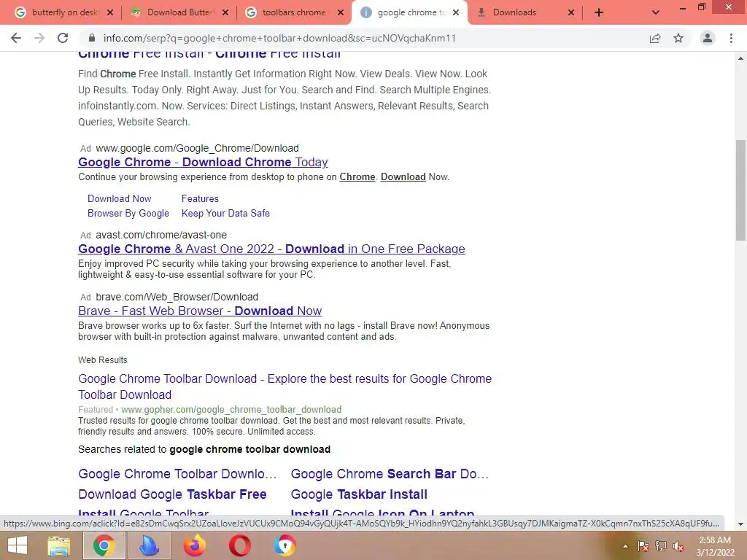This screenshot has height=560, width=747.
Task: Open 'Keep Your Data Safe' sitelink
Action: (x=225, y=214)
